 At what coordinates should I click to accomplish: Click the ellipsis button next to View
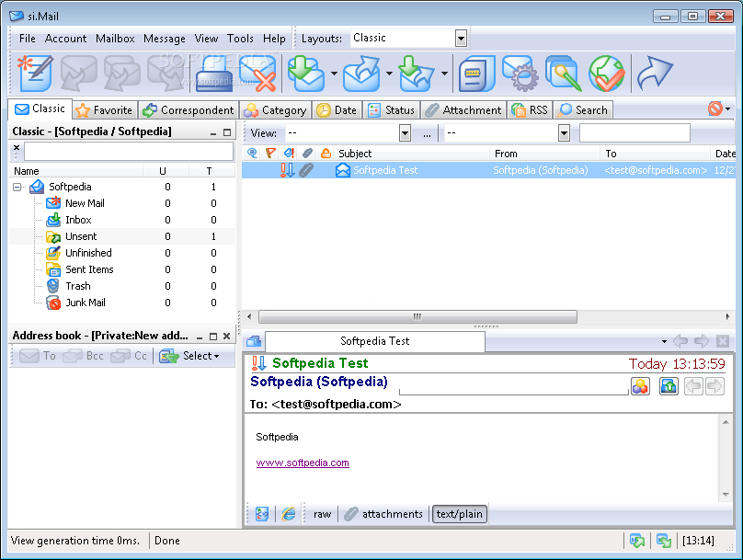pos(427,133)
